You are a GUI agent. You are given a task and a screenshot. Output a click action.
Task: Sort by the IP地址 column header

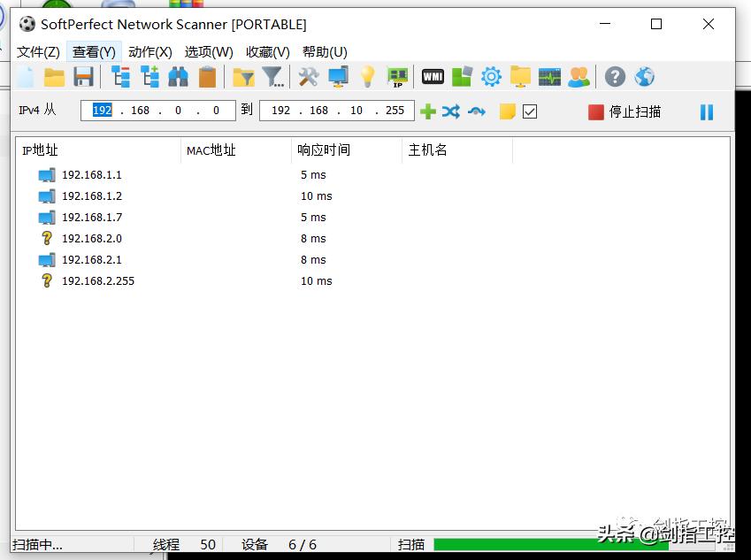[x=40, y=150]
